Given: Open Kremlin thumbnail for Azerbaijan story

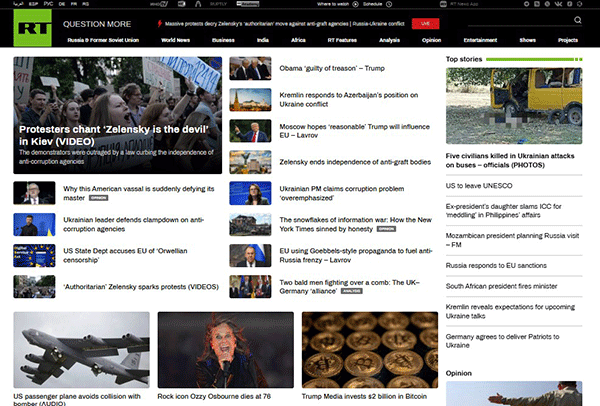Looking at the screenshot, I should tap(250, 100).
